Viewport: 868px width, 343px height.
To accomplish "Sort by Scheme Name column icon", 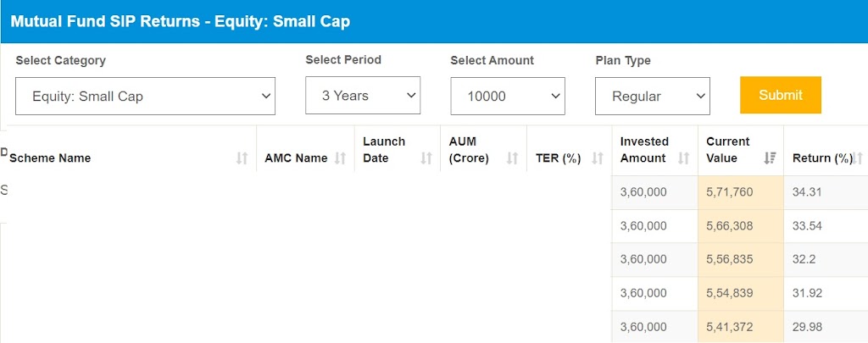I will [242, 158].
